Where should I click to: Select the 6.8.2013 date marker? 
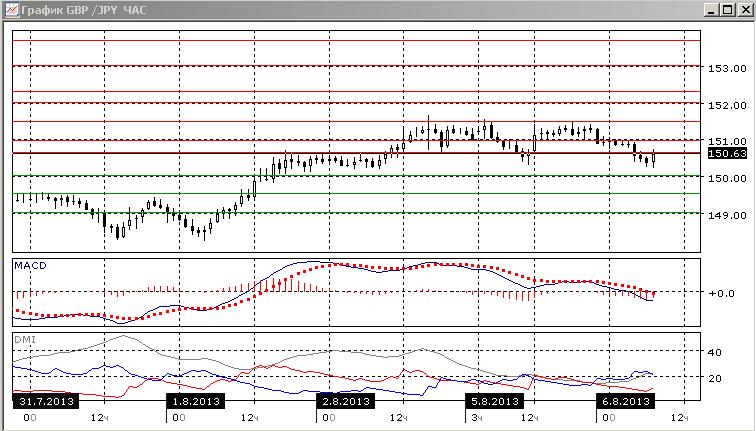[x=626, y=401]
